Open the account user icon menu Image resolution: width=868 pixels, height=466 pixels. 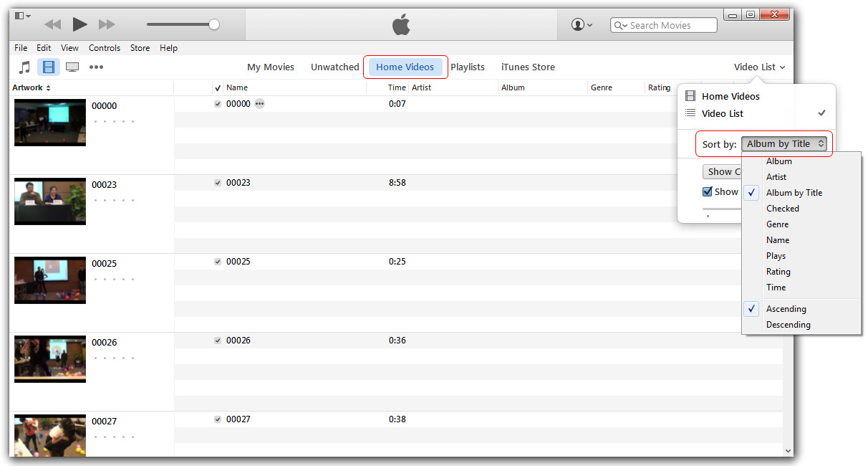tap(582, 24)
